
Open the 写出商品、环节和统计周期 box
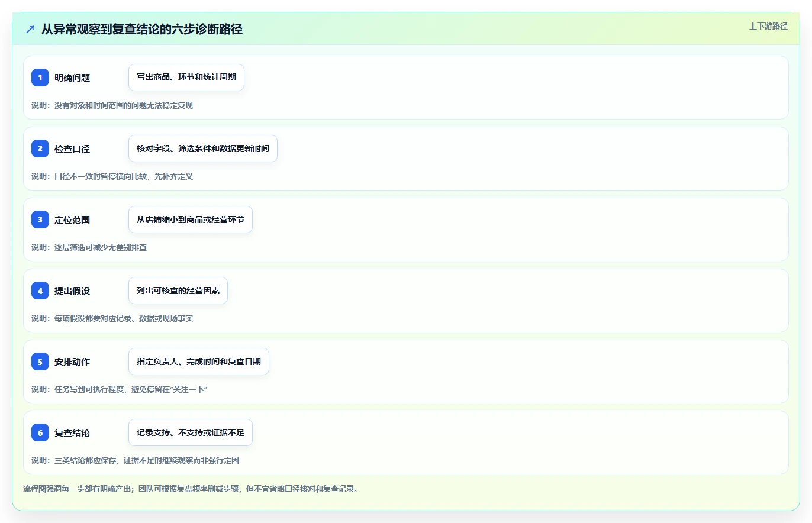(186, 78)
